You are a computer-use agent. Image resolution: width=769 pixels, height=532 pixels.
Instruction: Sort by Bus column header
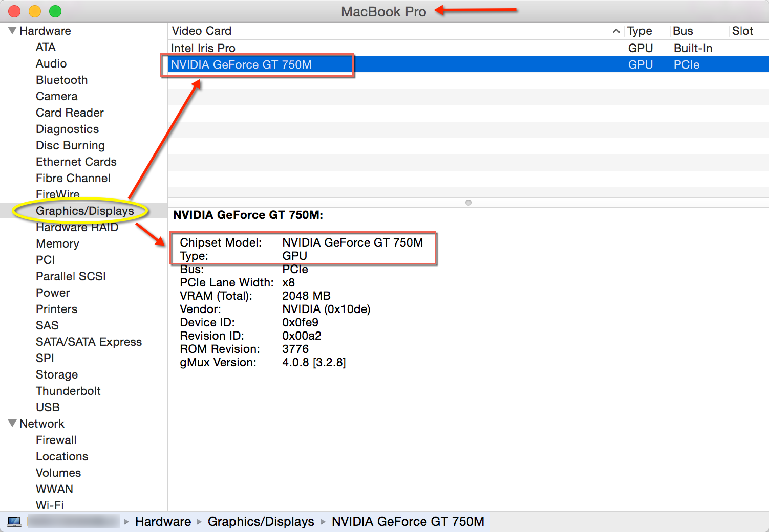(683, 31)
